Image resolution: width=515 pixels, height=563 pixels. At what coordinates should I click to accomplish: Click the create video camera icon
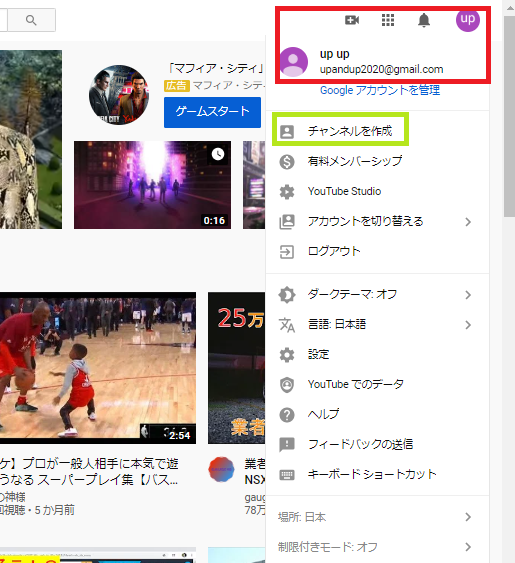point(352,20)
